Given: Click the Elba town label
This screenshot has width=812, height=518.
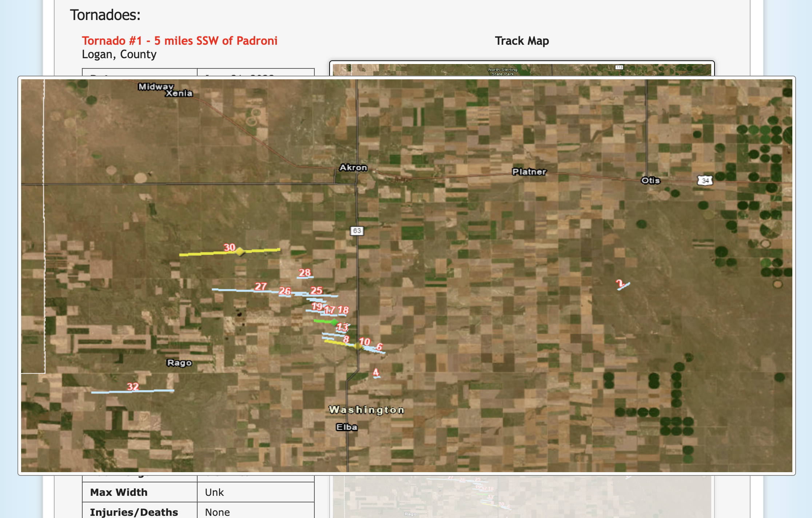Looking at the screenshot, I should [x=347, y=427].
